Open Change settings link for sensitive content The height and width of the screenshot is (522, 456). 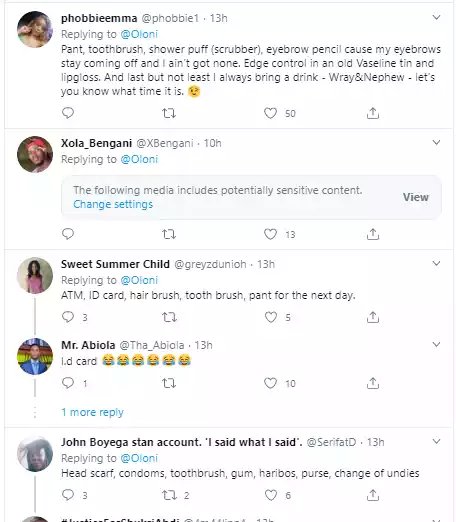coord(113,204)
